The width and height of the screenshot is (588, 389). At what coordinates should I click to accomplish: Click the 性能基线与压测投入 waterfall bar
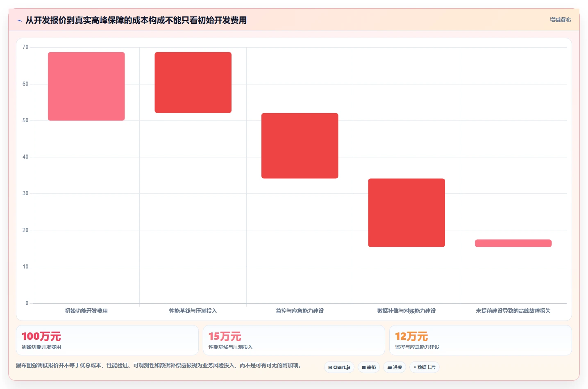[193, 82]
